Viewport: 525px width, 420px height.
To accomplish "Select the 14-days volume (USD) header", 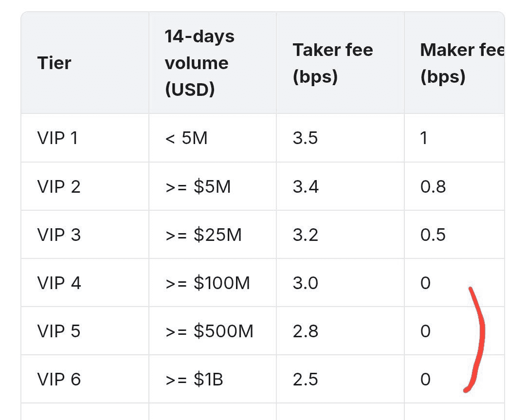I will click(199, 63).
